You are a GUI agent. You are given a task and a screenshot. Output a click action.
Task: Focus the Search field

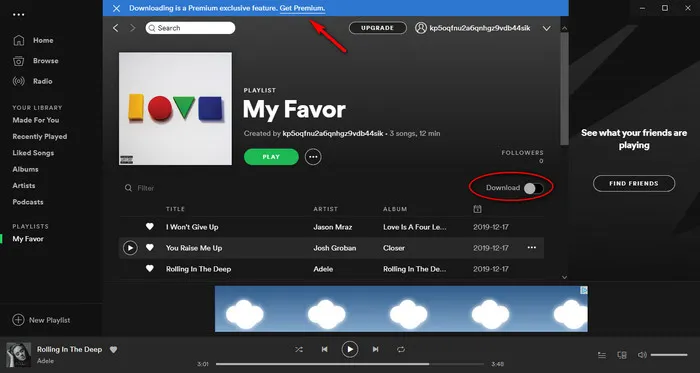click(190, 28)
